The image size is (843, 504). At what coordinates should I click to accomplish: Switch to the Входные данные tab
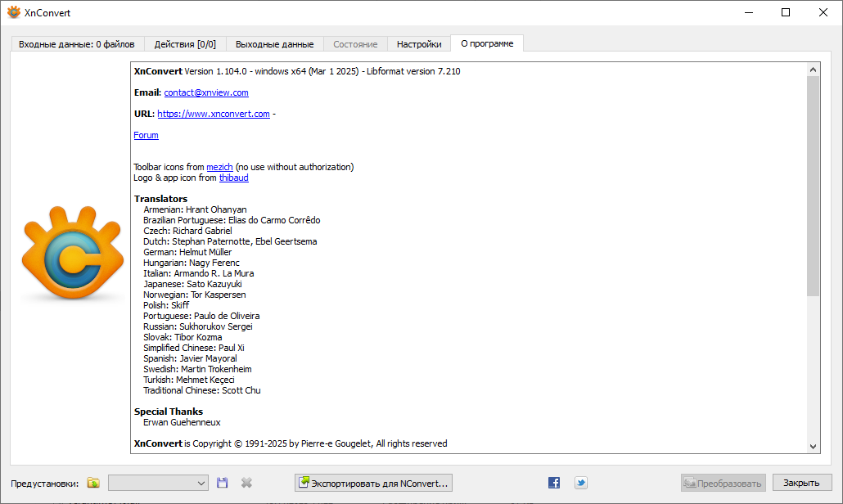(x=77, y=44)
